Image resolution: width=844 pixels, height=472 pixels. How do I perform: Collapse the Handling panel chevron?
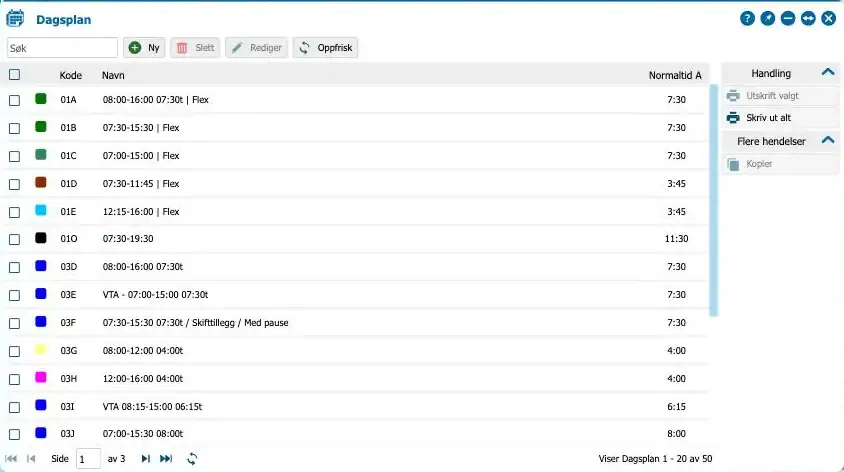(x=828, y=72)
